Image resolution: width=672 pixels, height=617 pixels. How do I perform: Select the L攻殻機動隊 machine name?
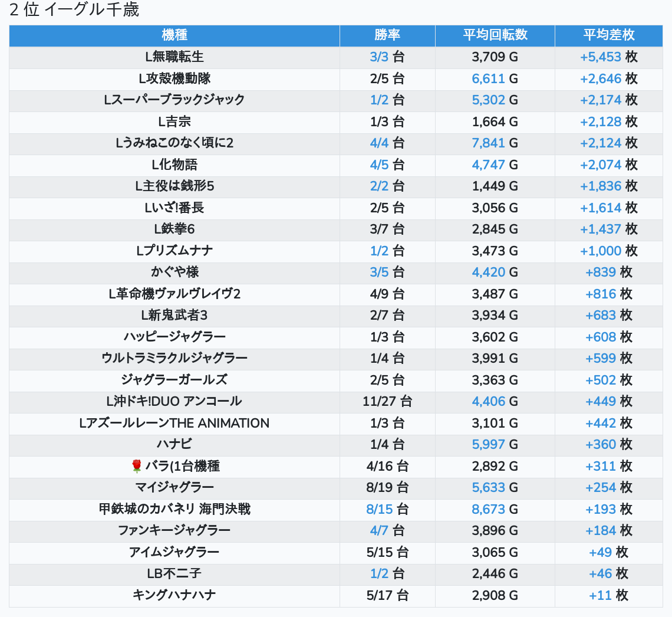tap(174, 78)
